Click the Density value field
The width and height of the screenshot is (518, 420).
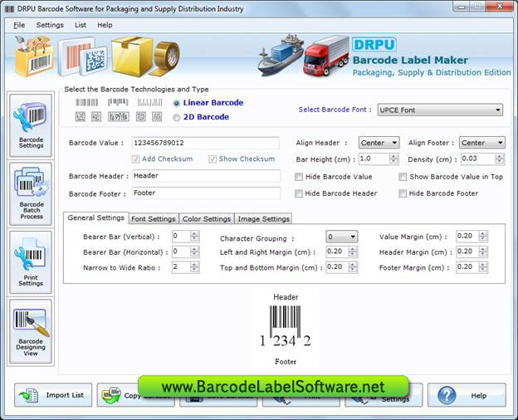pyautogui.click(x=477, y=159)
